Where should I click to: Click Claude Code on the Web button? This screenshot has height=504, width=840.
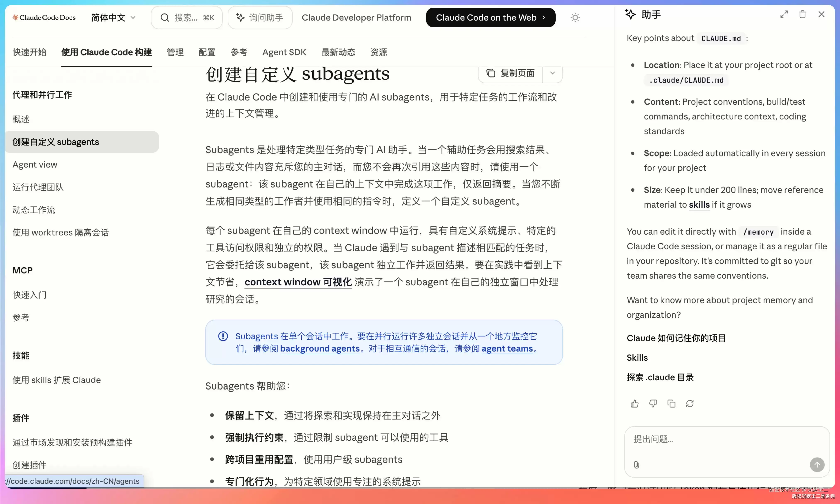coord(490,17)
